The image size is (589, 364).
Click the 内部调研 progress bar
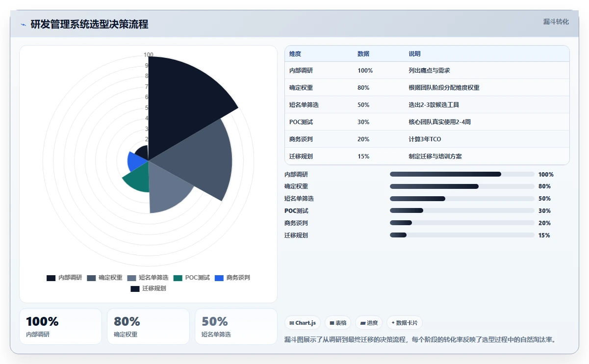pyautogui.click(x=462, y=174)
